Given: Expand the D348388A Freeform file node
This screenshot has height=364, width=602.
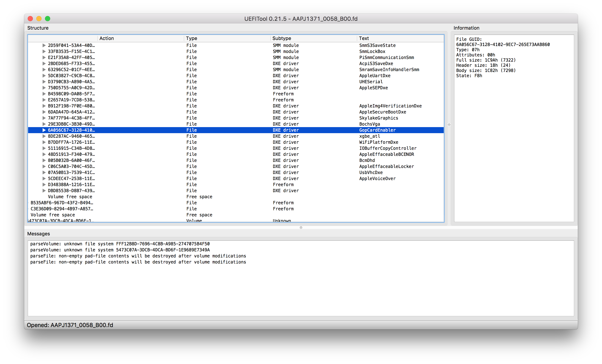Looking at the screenshot, I should pyautogui.click(x=44, y=185).
